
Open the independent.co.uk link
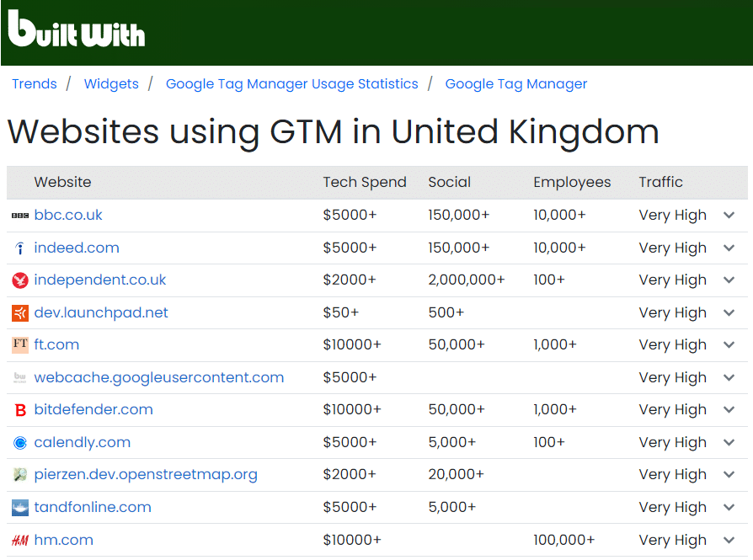coord(100,280)
